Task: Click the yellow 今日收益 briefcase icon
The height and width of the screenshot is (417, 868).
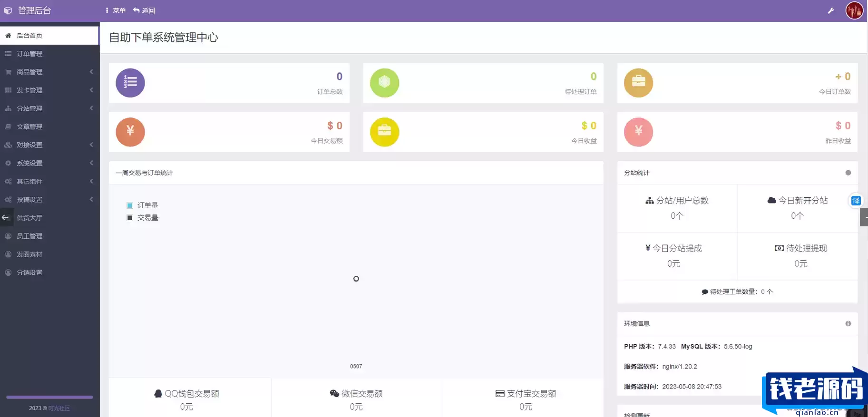Action: pyautogui.click(x=384, y=132)
